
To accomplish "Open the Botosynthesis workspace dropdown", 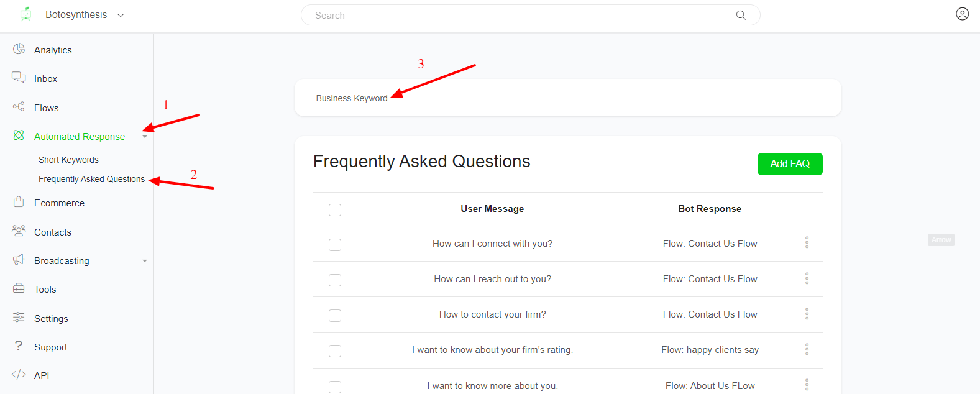I will [121, 15].
